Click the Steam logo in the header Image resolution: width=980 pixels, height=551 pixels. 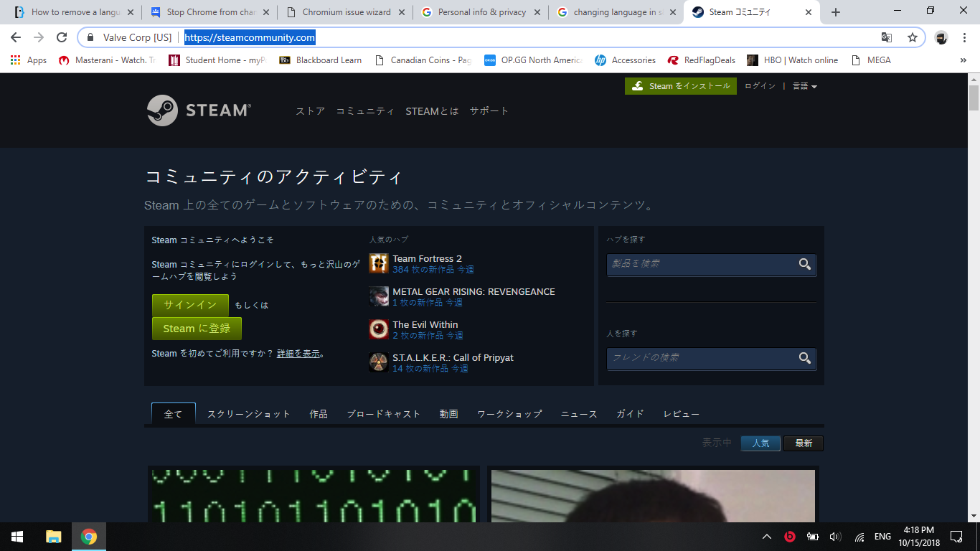(x=199, y=110)
